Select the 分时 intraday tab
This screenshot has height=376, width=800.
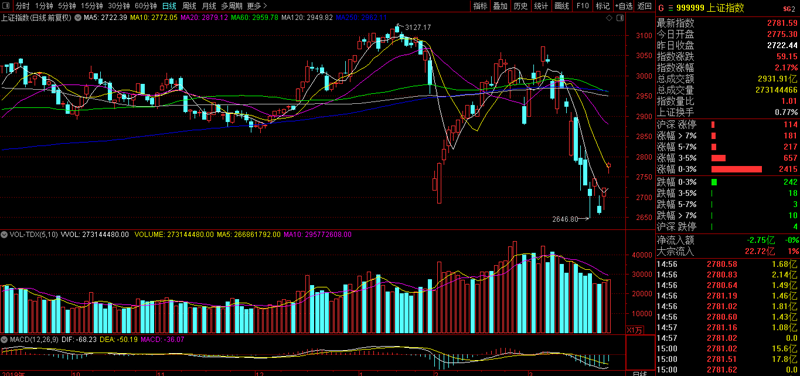[22, 6]
